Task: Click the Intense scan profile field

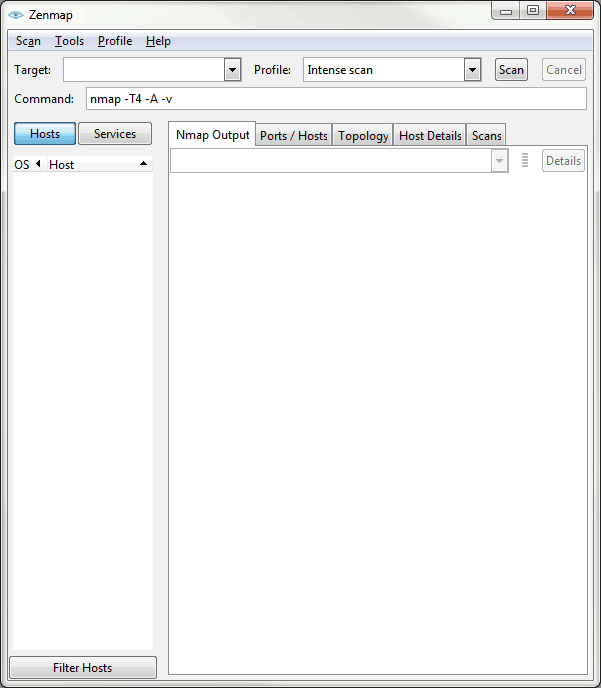Action: [384, 70]
